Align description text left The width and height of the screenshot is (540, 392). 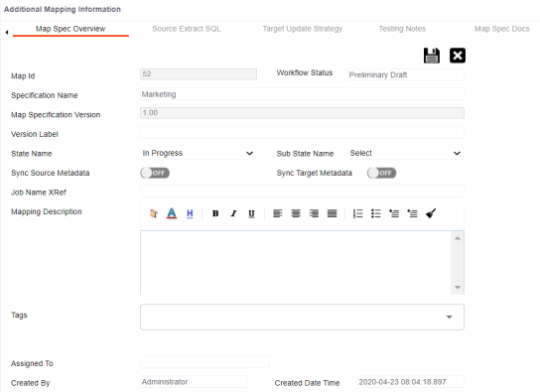(x=278, y=213)
